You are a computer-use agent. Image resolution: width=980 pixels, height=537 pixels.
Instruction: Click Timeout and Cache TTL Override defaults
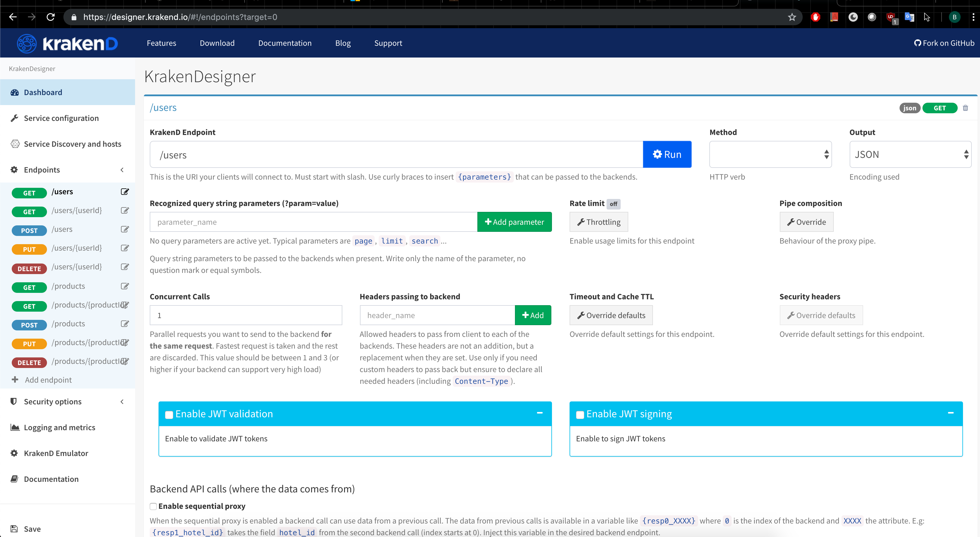[611, 315]
